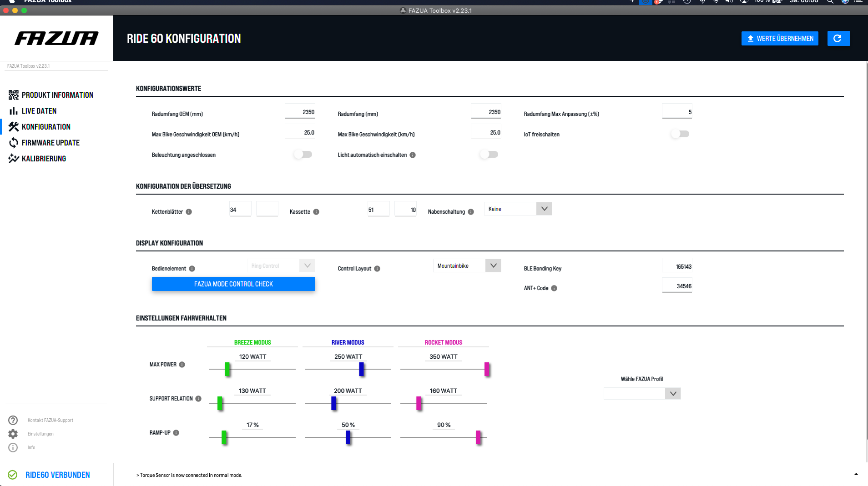868x486 pixels.
Task: Click Breeze Support Relation slider handle
Action: pos(220,403)
